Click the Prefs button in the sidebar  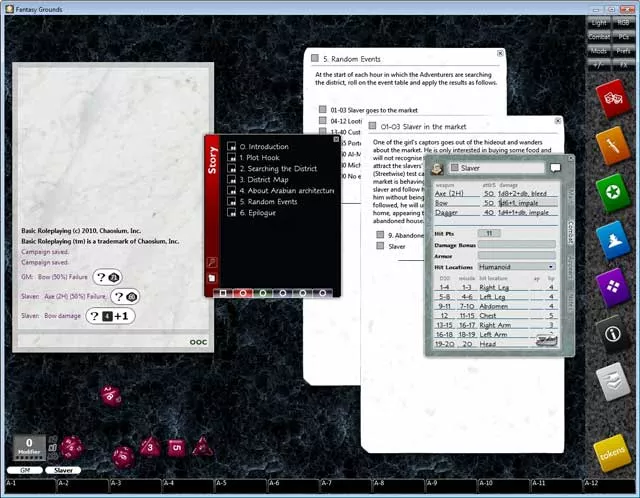click(x=623, y=51)
